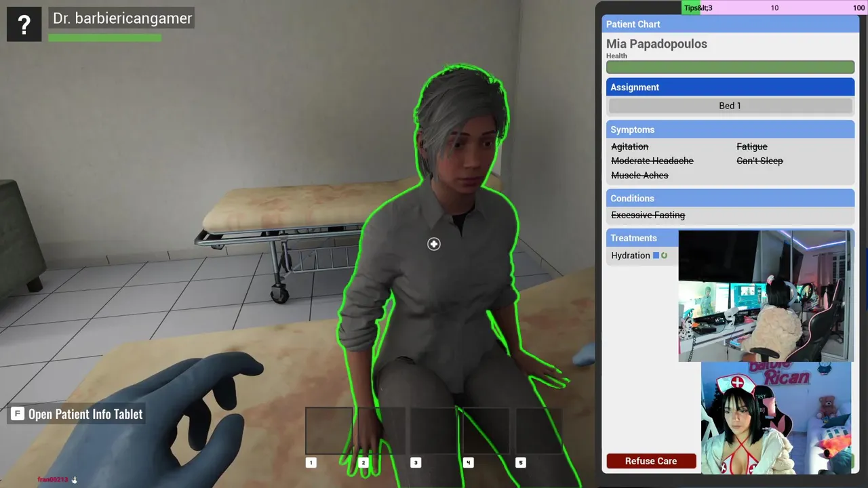
Task: Click the Patient Chart header
Action: pyautogui.click(x=730, y=24)
